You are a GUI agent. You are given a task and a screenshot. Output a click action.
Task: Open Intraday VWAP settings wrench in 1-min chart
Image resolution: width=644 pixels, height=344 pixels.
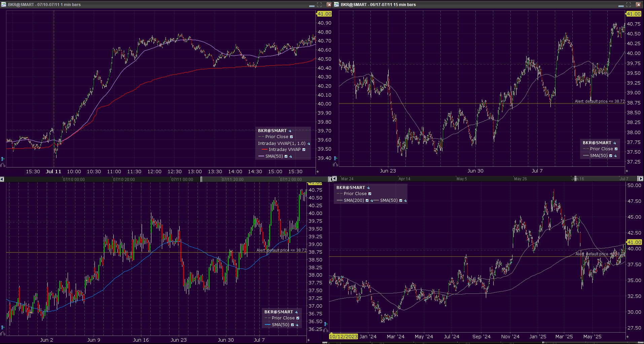pyautogui.click(x=309, y=144)
